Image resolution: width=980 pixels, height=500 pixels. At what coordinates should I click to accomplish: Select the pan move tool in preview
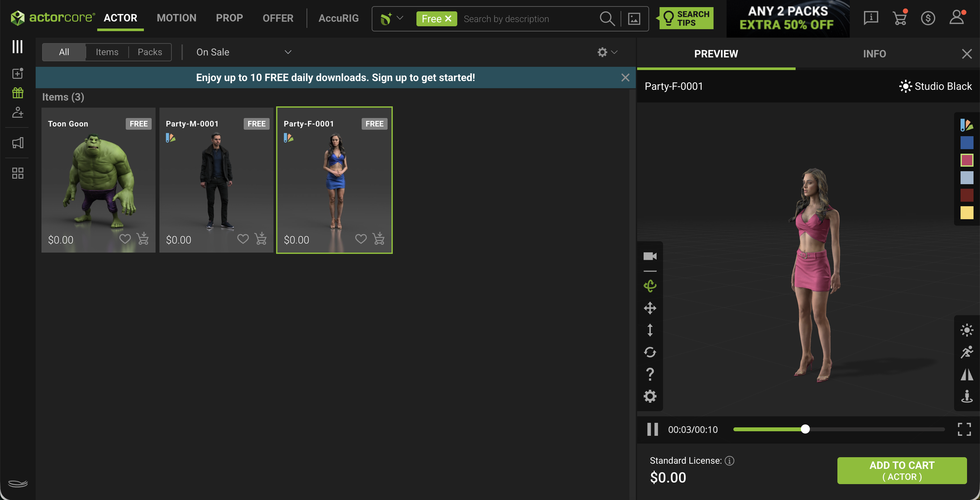[x=650, y=308]
